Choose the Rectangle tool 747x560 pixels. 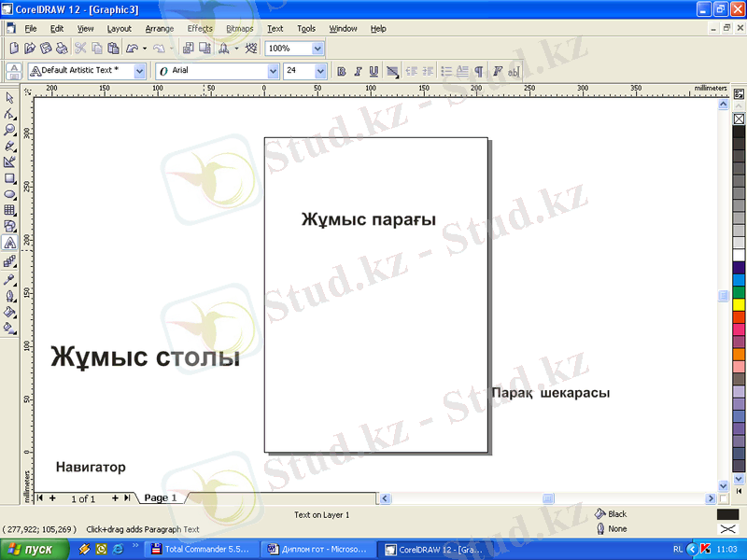(9, 177)
